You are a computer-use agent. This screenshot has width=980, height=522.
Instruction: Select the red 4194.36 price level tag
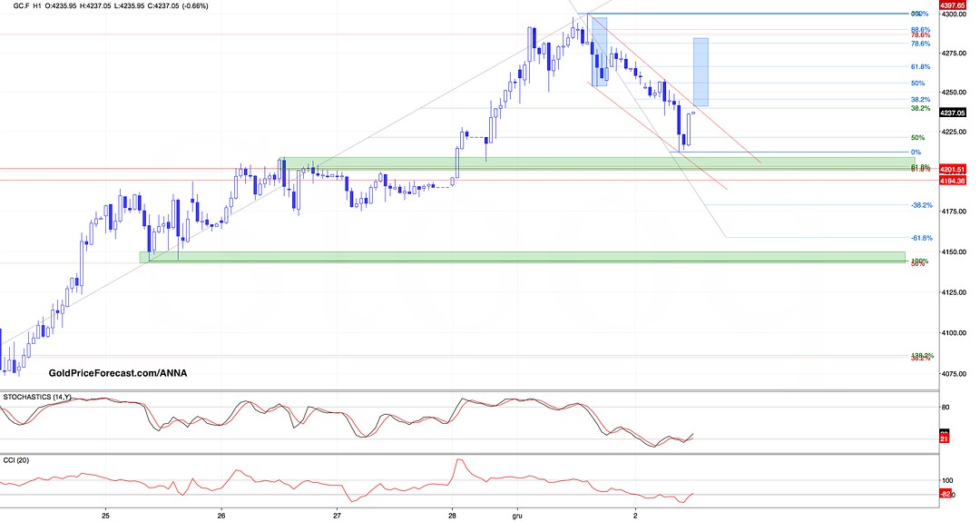951,181
